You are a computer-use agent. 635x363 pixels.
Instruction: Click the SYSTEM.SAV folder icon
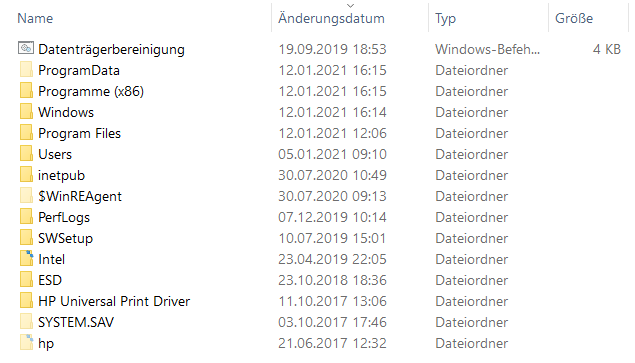tap(26, 322)
